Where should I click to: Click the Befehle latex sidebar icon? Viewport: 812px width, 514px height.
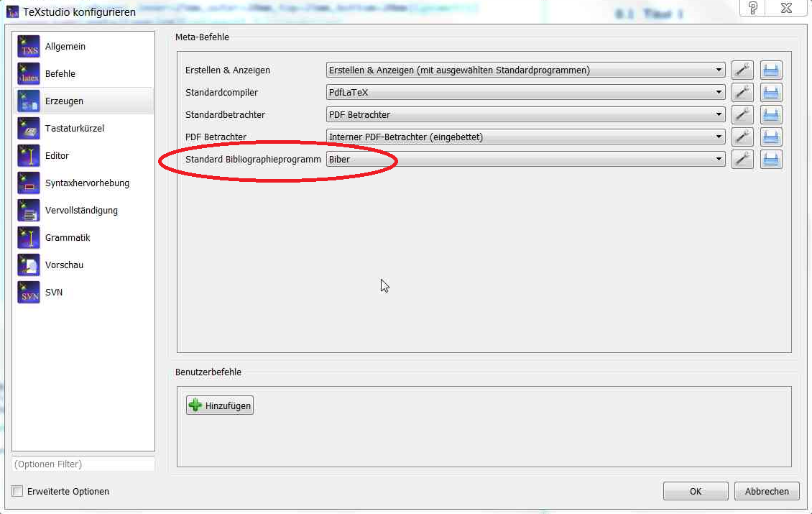click(x=29, y=74)
